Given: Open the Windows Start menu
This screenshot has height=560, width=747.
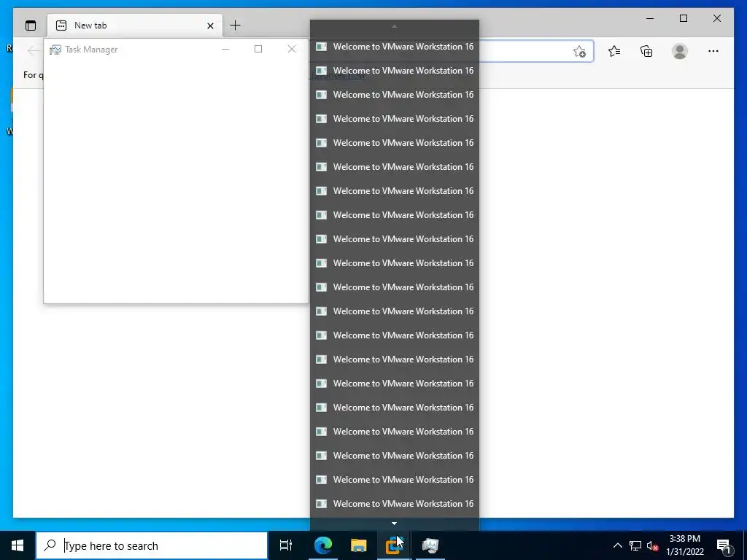Looking at the screenshot, I should coord(18,545).
